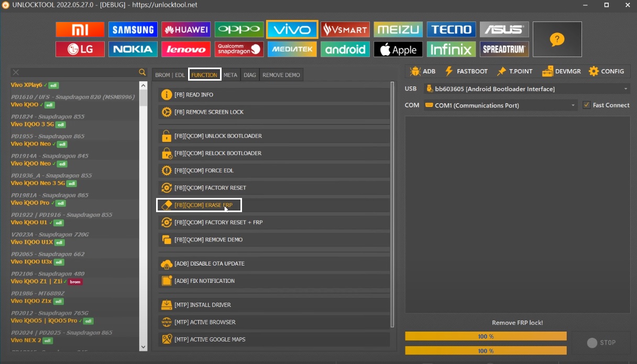Choose the Nokia brand logo

point(133,49)
